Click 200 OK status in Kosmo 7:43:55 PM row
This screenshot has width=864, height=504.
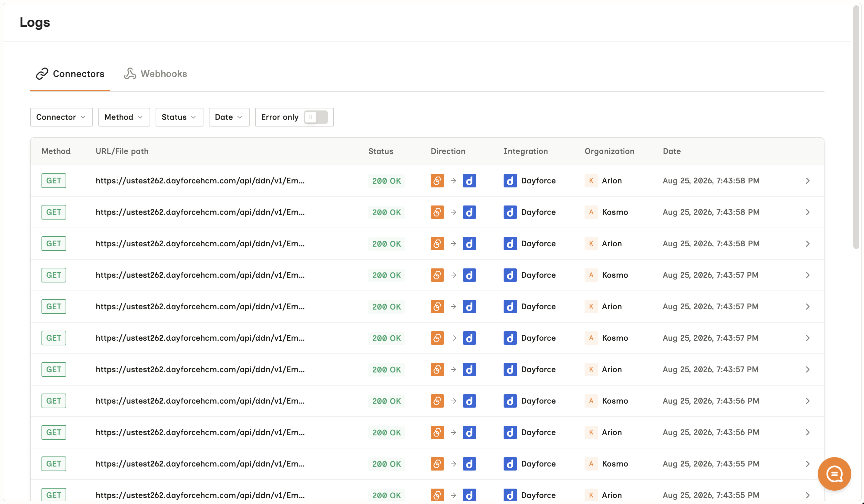[386, 465]
